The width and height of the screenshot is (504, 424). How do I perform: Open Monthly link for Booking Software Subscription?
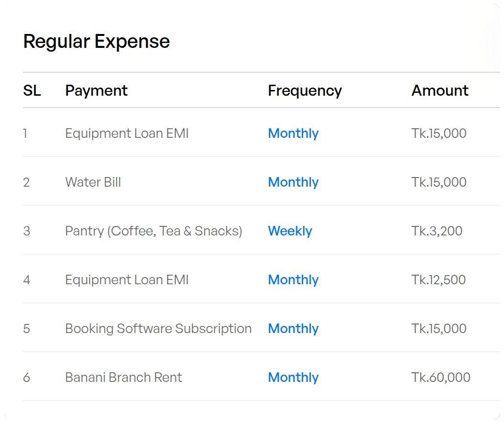point(293,329)
